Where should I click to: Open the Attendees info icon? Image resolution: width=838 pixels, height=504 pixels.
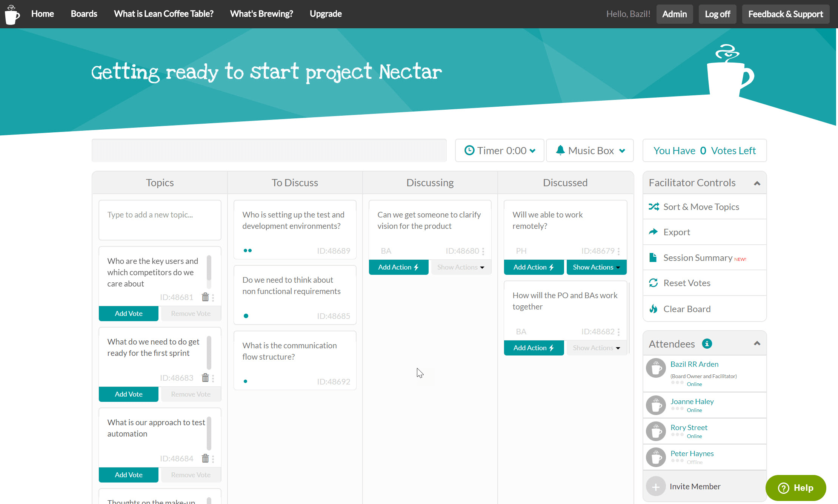[x=707, y=343]
